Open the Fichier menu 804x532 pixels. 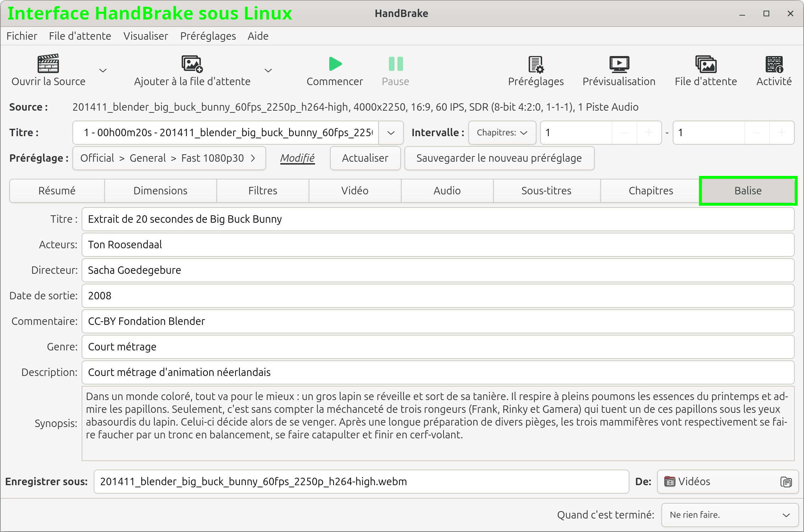[x=22, y=36]
